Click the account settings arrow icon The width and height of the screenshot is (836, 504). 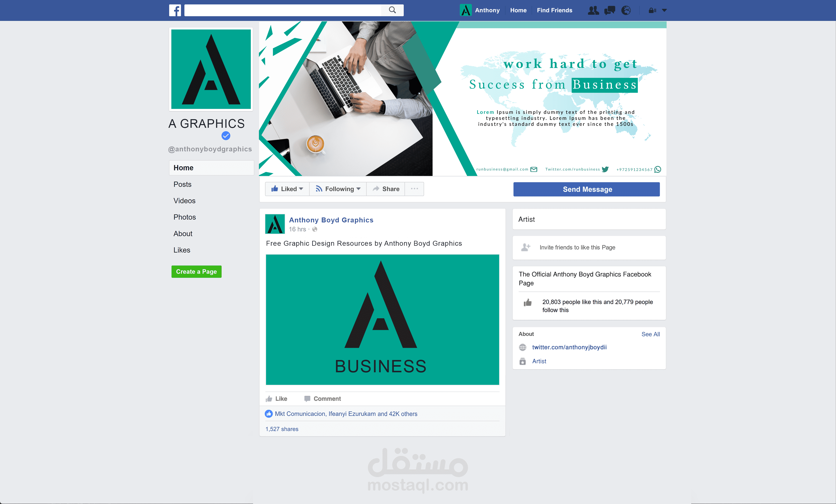[x=664, y=10]
